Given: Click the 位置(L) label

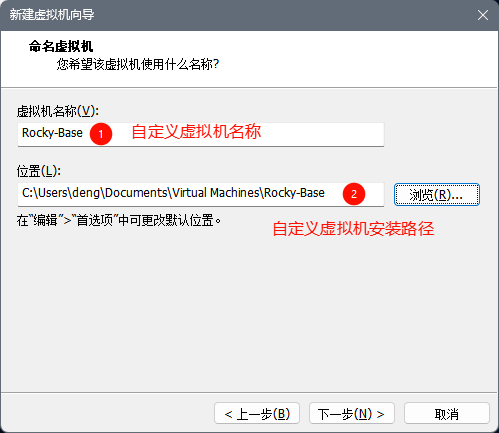Looking at the screenshot, I should pos(39,171).
